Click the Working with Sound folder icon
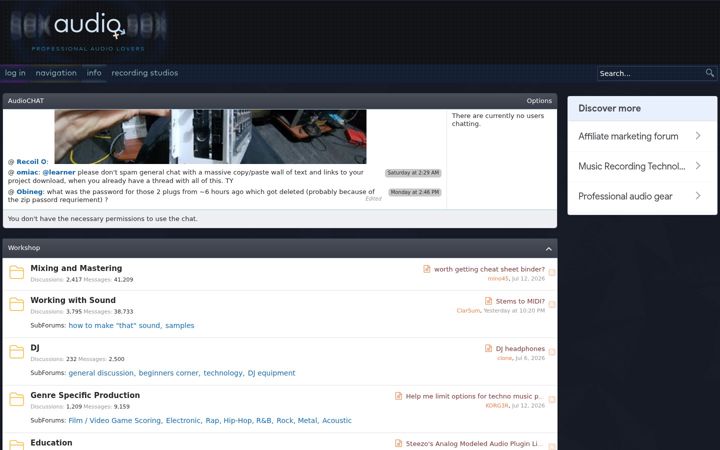The width and height of the screenshot is (720, 450). click(x=17, y=304)
